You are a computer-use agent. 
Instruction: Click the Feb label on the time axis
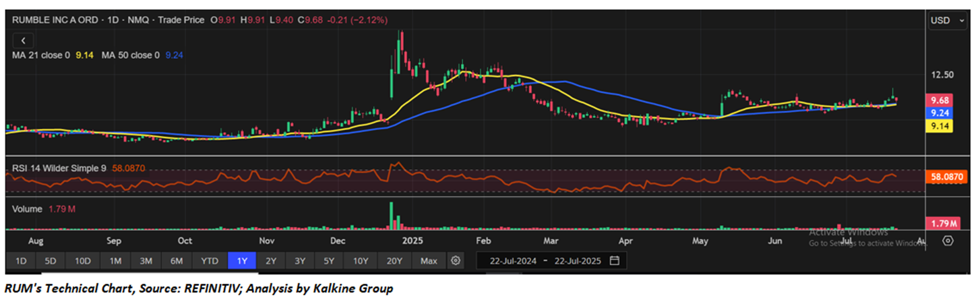pos(483,241)
